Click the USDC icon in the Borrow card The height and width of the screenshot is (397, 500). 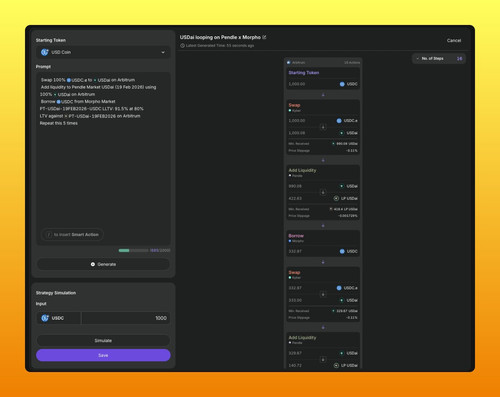(x=342, y=251)
